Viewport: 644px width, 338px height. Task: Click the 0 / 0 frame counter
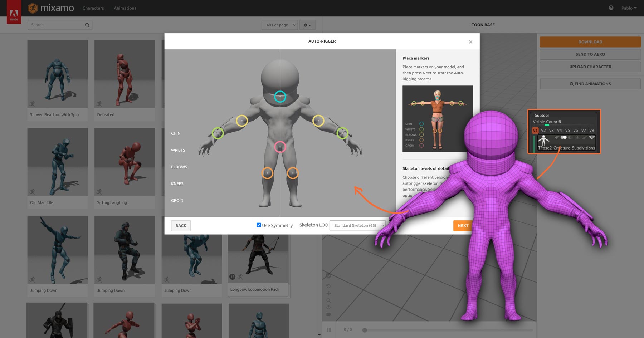click(348, 330)
